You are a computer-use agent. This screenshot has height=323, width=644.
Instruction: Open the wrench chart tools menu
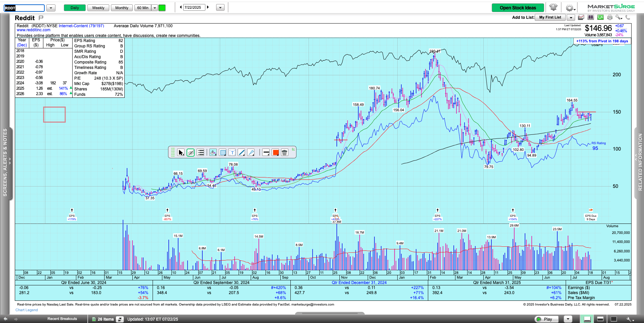(x=619, y=17)
